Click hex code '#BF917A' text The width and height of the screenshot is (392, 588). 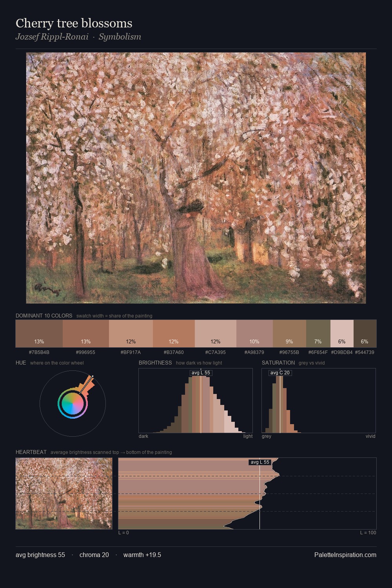[131, 352]
